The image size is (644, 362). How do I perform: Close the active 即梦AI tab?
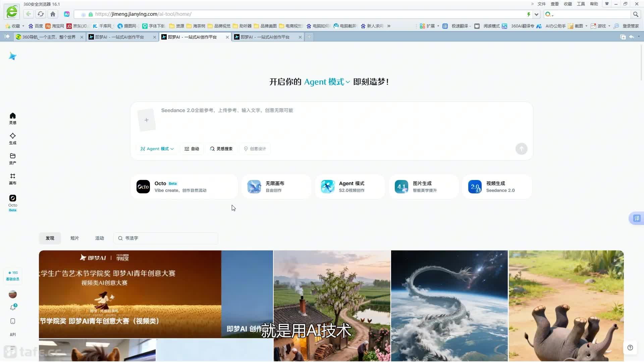[x=227, y=37]
